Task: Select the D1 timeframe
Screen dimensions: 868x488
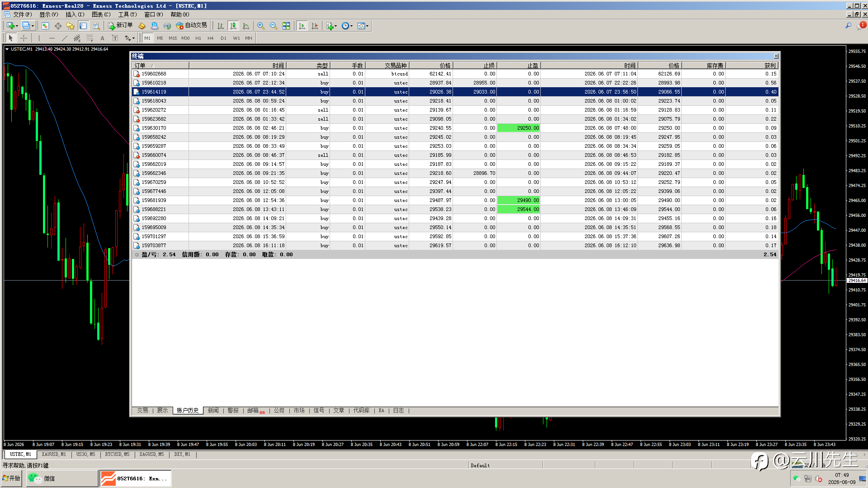Action: point(223,38)
